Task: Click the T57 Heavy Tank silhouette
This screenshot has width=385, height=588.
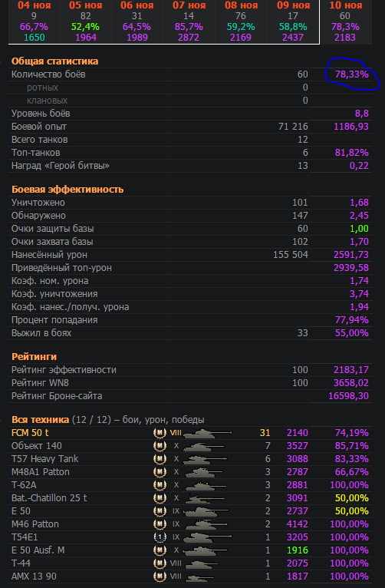Action: (206, 460)
